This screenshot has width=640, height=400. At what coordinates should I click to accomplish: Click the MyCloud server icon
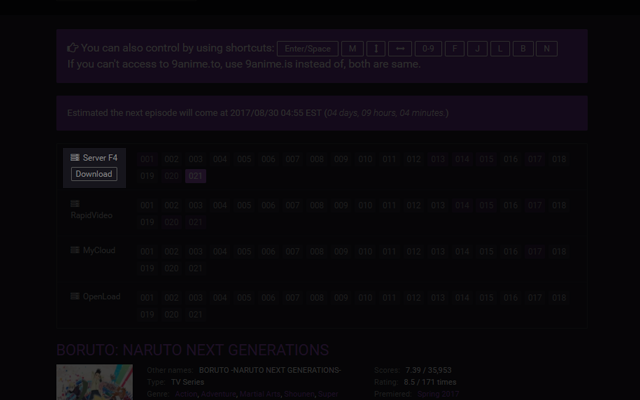tap(75, 250)
